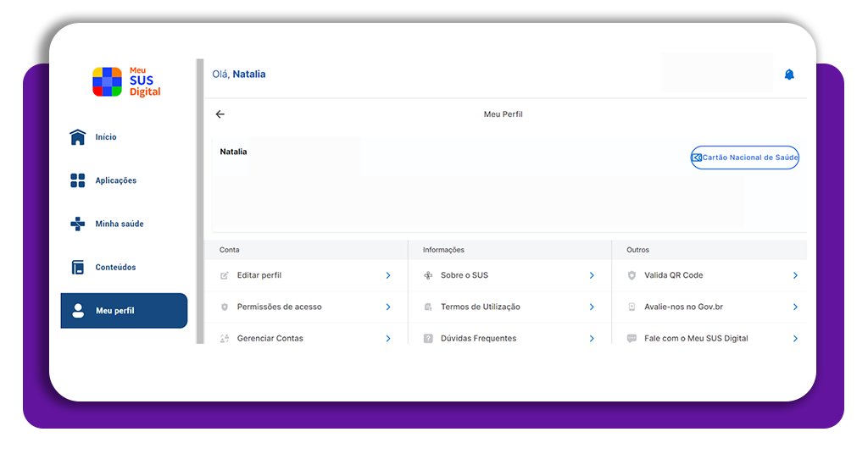This screenshot has height=454, width=868.
Task: Click the Informações section header
Action: [443, 250]
